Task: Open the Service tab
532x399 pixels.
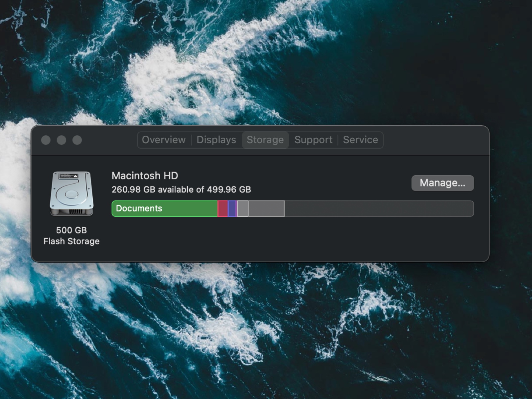Action: click(360, 140)
